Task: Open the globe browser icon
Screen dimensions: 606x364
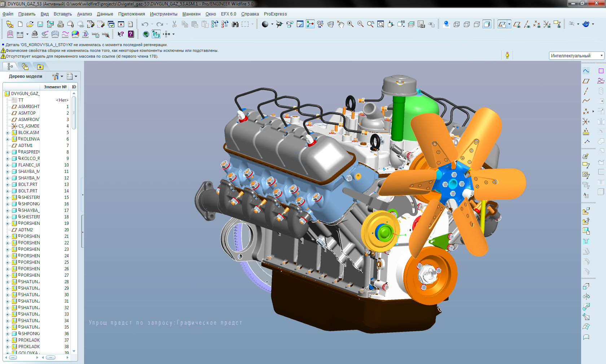Action: (x=146, y=34)
